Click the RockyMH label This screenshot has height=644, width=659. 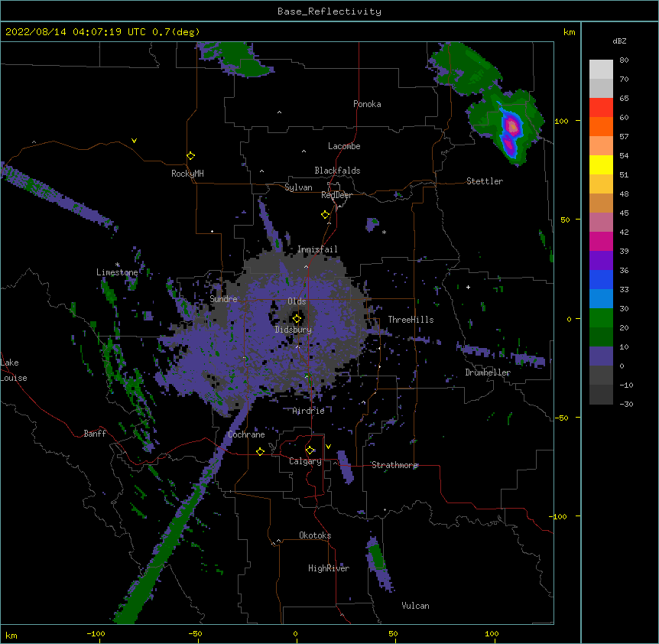pyautogui.click(x=187, y=174)
